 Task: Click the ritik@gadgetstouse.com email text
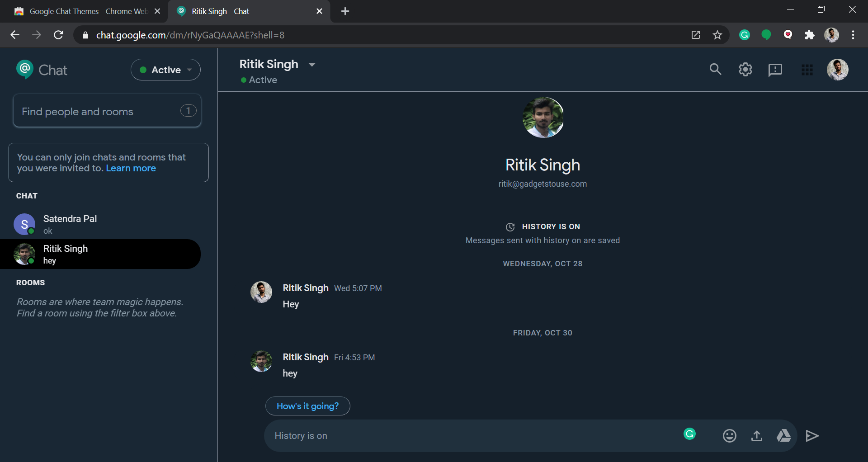point(542,184)
